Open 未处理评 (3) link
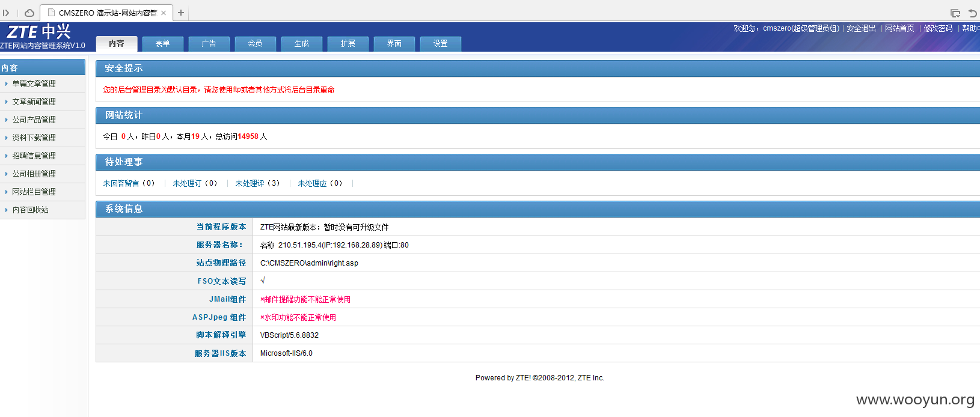The width and height of the screenshot is (980, 417). 258,183
